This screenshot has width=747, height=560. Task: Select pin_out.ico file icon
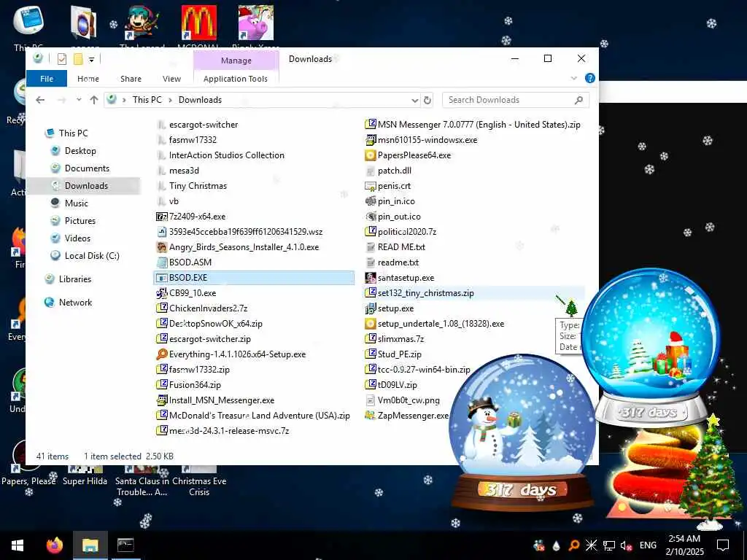pos(371,216)
